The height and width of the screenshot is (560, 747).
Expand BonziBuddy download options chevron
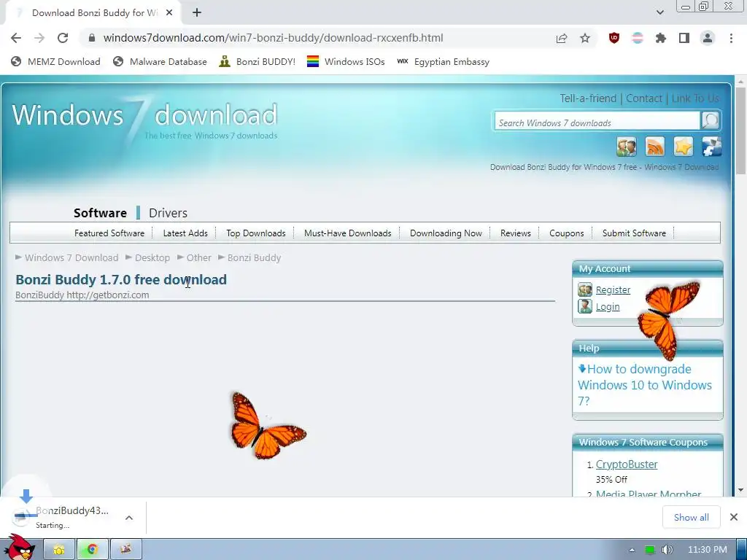[129, 518]
